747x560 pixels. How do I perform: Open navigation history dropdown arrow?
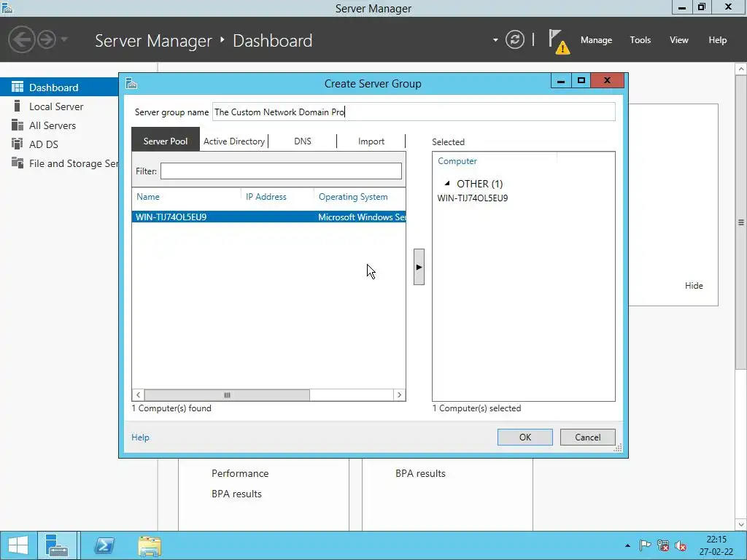coord(64,39)
